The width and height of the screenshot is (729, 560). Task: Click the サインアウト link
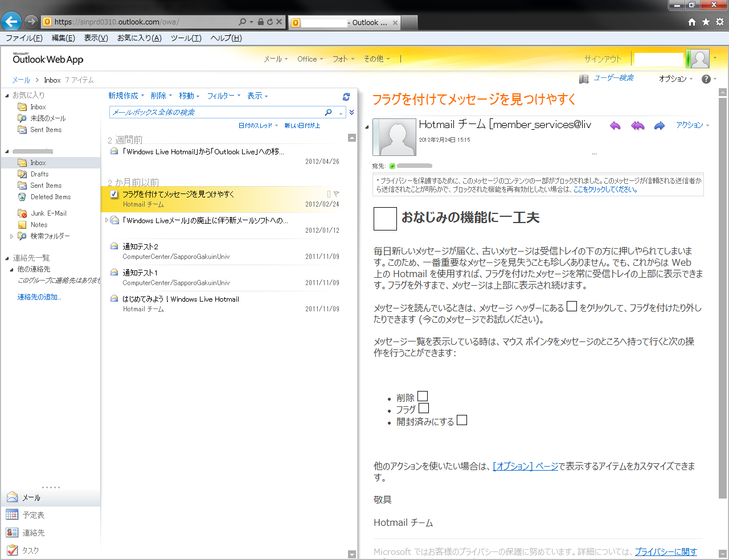(603, 59)
